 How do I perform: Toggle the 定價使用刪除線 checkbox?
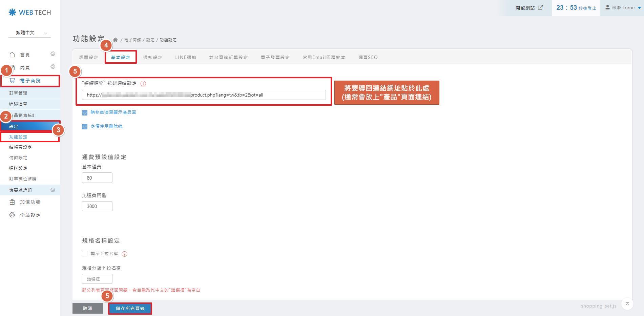pyautogui.click(x=85, y=127)
